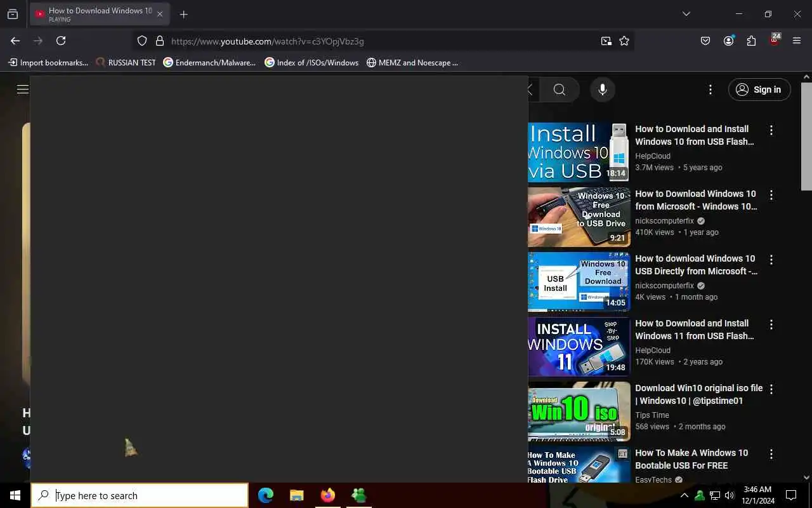The image size is (812, 508).
Task: Open green people app on taskbar
Action: tap(359, 495)
